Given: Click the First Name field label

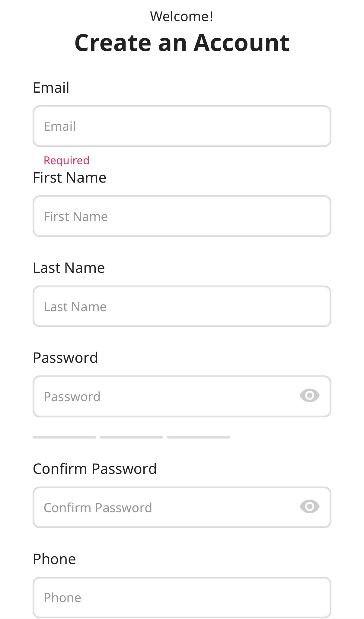Looking at the screenshot, I should pyautogui.click(x=70, y=177).
